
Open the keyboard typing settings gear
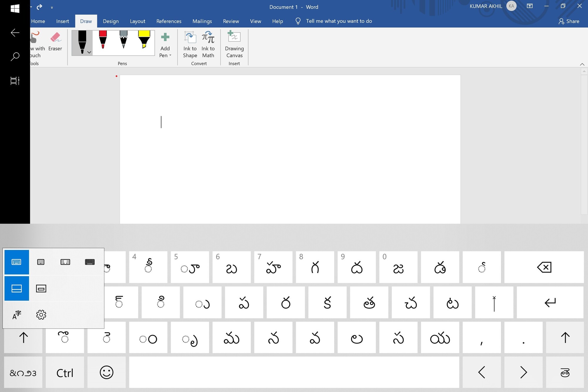(41, 315)
